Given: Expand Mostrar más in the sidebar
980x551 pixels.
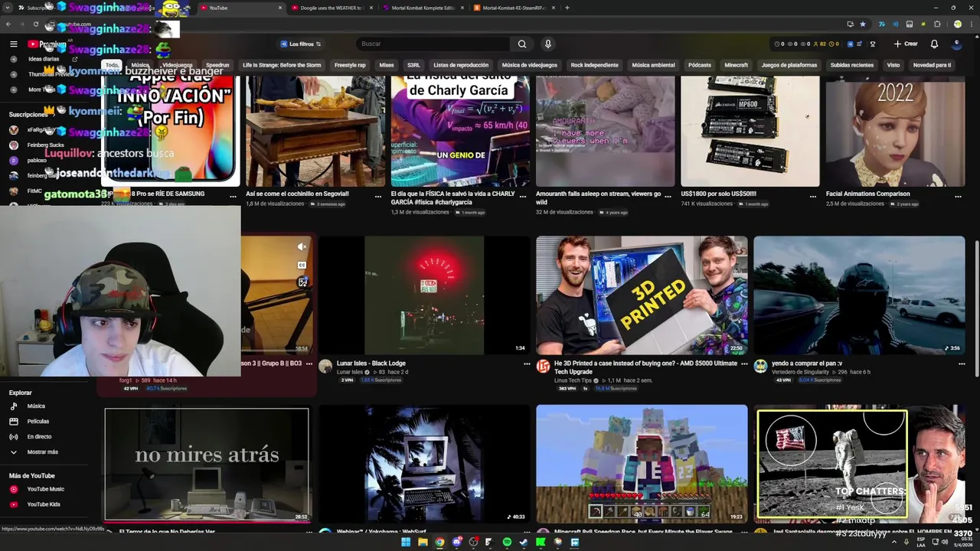Looking at the screenshot, I should click(x=42, y=452).
